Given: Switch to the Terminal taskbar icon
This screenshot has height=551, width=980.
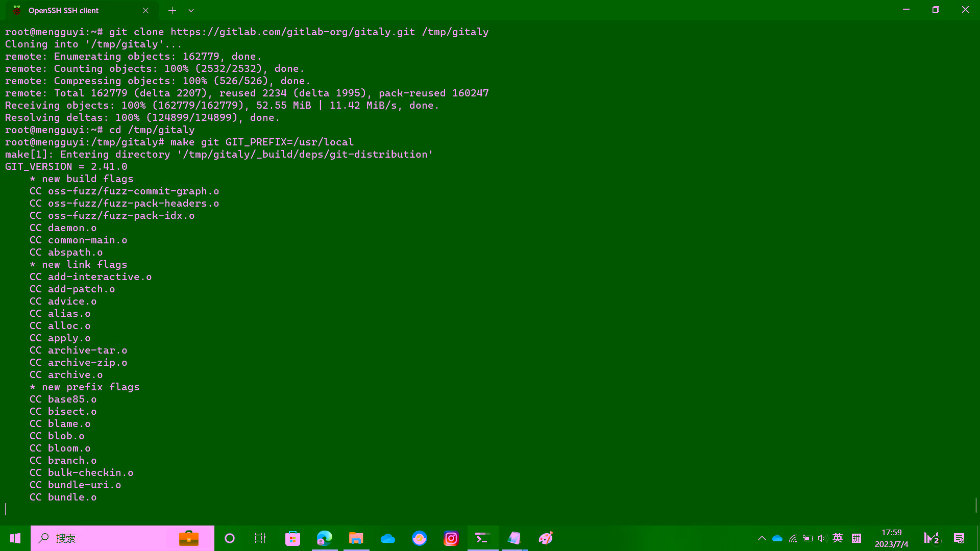Looking at the screenshot, I should coord(482,538).
